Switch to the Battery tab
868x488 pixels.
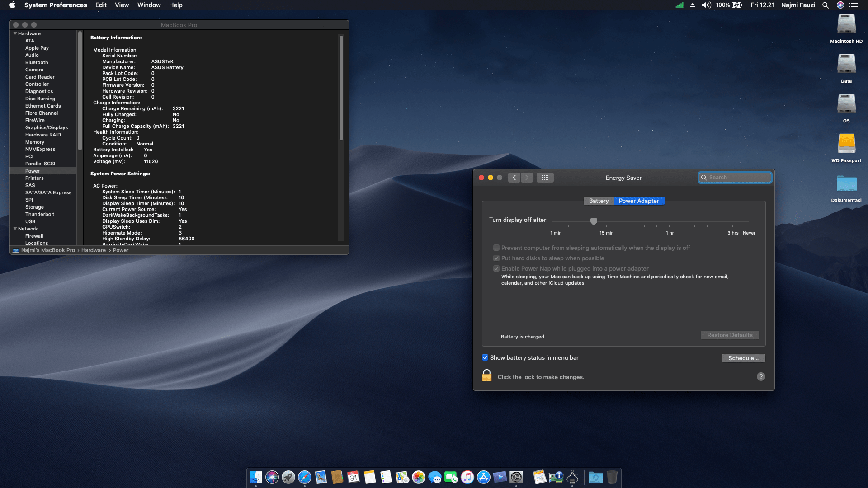(599, 201)
